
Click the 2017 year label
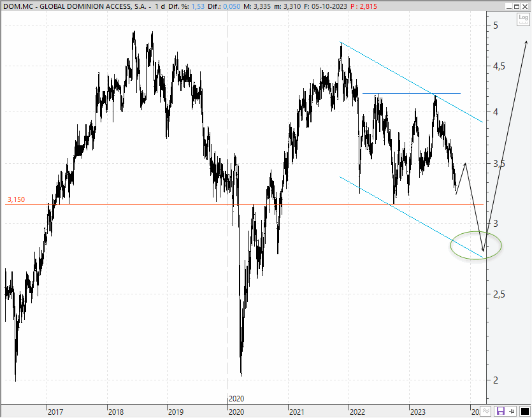[x=55, y=412]
